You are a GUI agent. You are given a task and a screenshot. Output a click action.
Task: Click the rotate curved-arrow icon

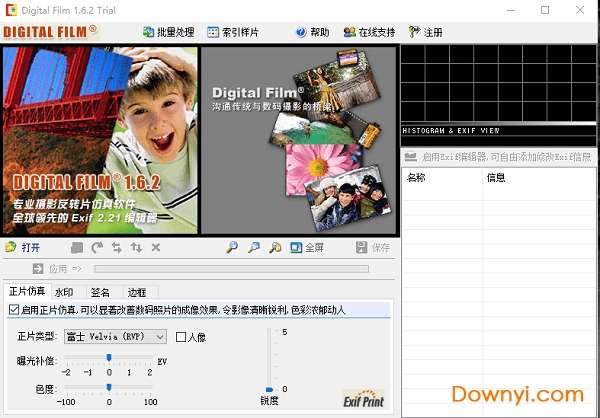click(x=97, y=248)
